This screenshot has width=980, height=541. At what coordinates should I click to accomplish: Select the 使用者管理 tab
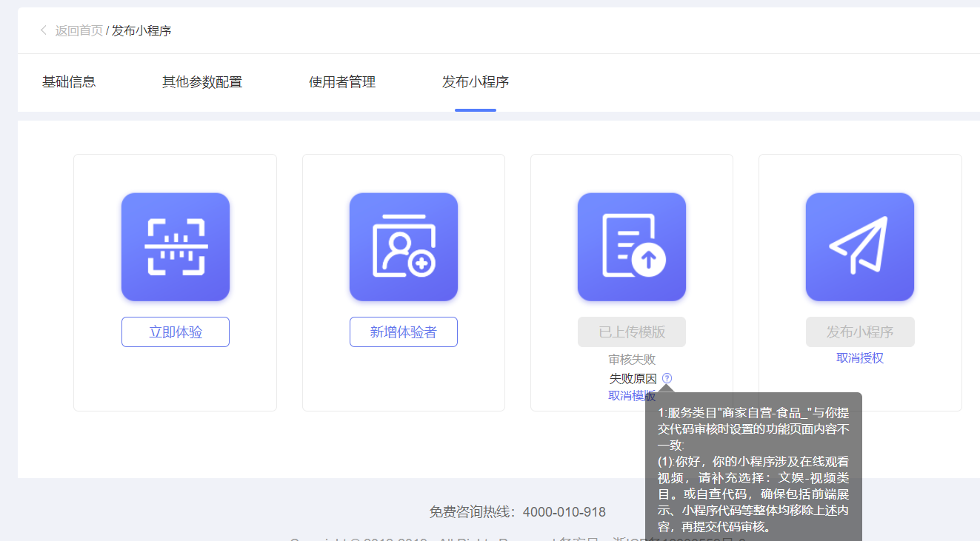click(x=342, y=82)
